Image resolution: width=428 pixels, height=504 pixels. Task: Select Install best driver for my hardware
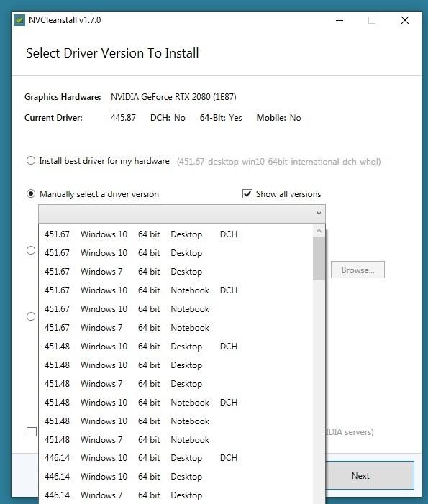tap(31, 160)
